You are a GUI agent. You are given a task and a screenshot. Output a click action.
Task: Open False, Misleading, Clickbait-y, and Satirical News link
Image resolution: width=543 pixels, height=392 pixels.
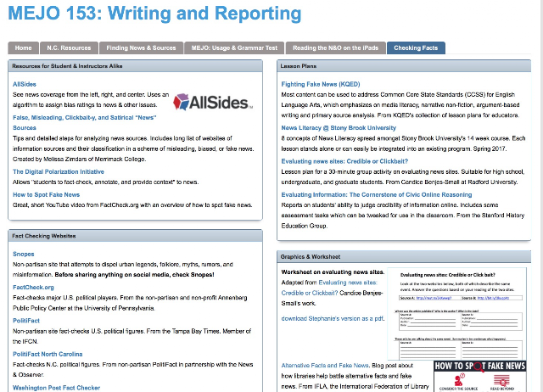pos(85,122)
